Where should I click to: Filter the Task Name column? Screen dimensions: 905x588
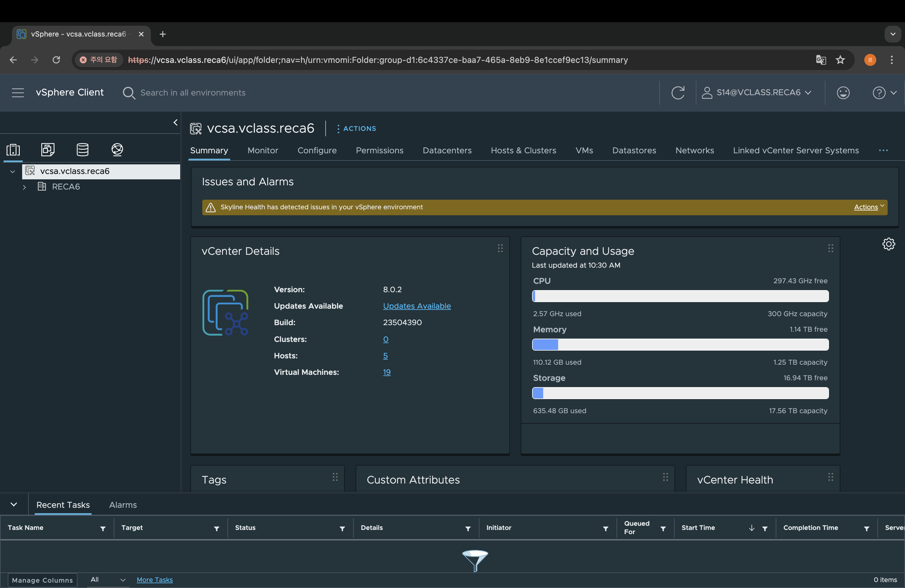tap(103, 528)
